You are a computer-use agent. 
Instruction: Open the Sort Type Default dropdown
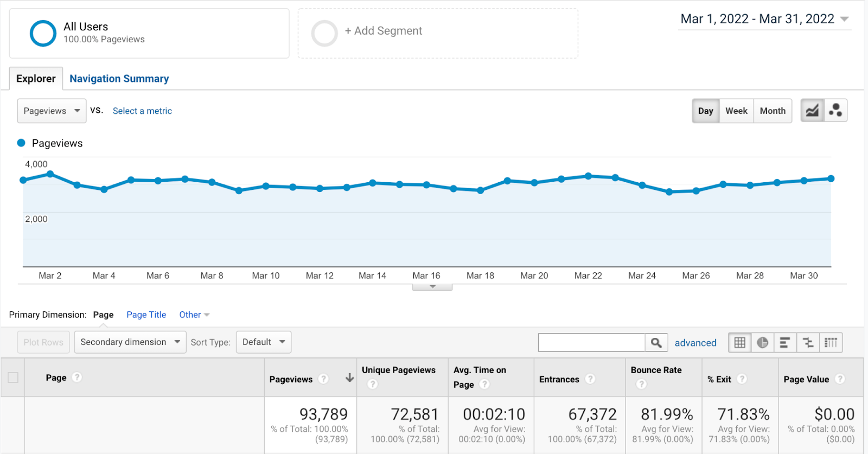264,342
